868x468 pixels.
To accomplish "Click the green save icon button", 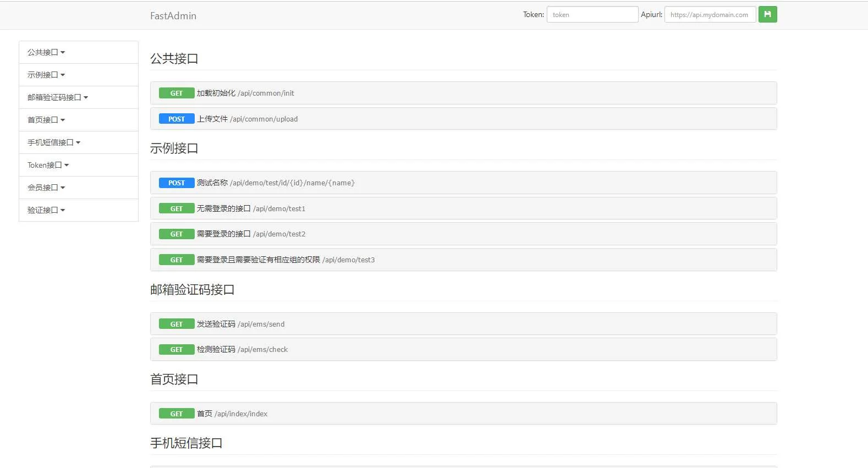I will click(x=767, y=14).
